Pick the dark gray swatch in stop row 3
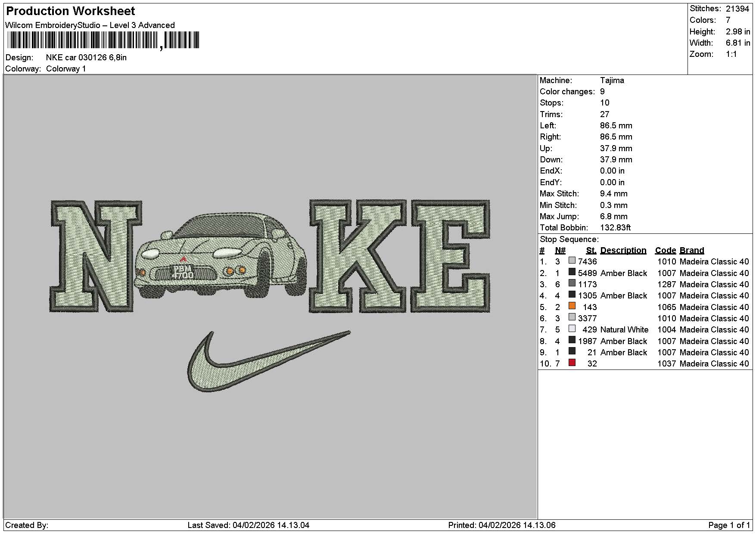The width and height of the screenshot is (756, 534). (572, 283)
